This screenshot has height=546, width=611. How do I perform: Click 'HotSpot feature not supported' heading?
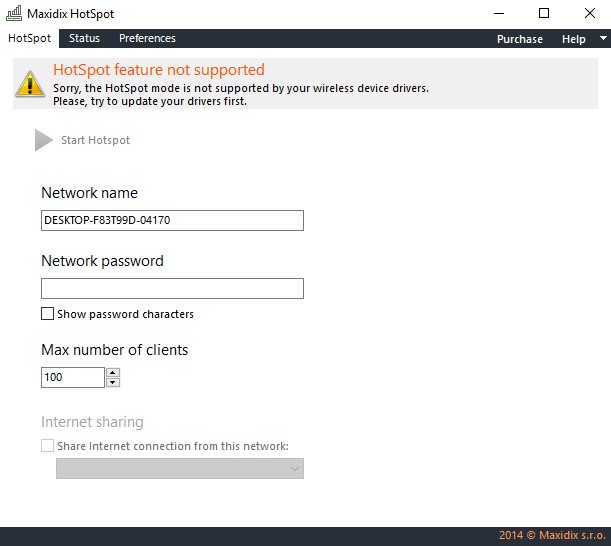tap(159, 70)
